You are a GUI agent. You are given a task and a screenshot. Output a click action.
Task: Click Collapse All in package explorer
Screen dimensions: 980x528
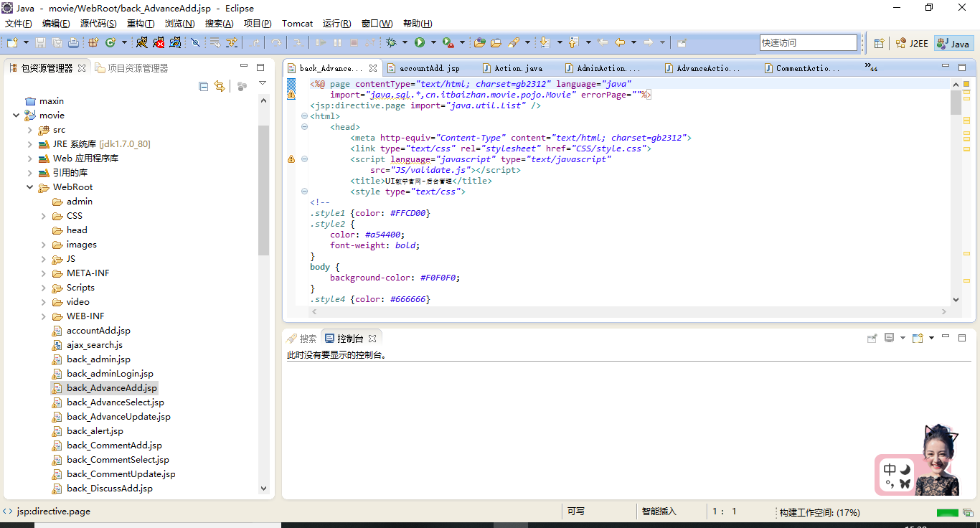coord(203,87)
